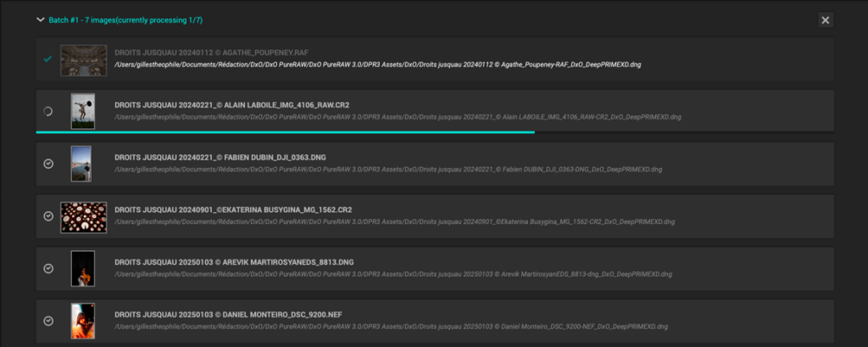Open the Daniel Monteiro DSC_9200 thumbnail
Image resolution: width=868 pixels, height=347 pixels.
click(x=83, y=321)
